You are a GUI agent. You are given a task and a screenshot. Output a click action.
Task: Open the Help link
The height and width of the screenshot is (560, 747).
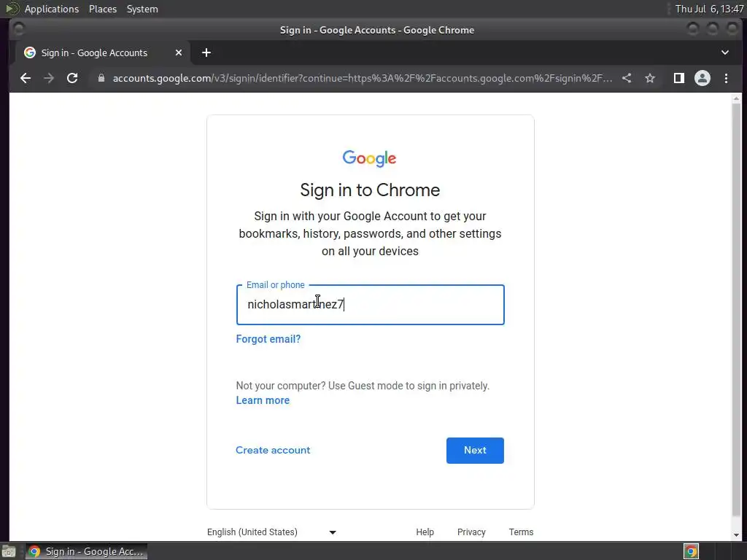point(425,532)
